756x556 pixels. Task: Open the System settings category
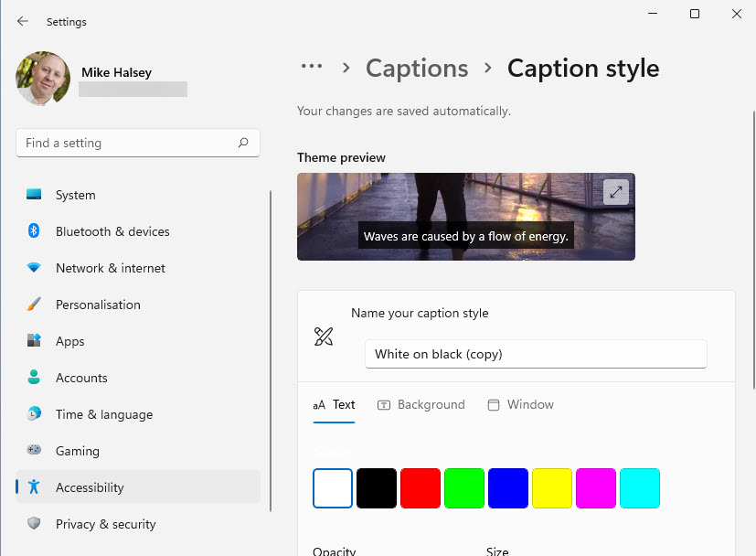coord(75,195)
